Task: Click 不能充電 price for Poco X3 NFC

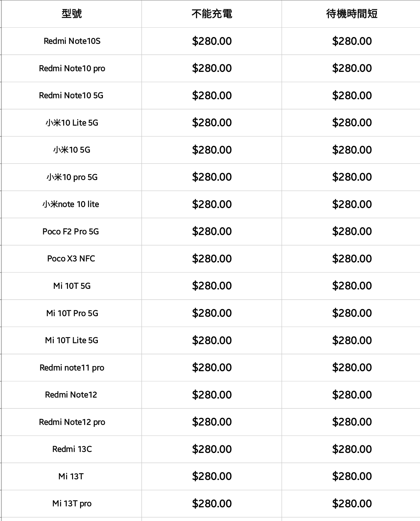Action: point(212,259)
